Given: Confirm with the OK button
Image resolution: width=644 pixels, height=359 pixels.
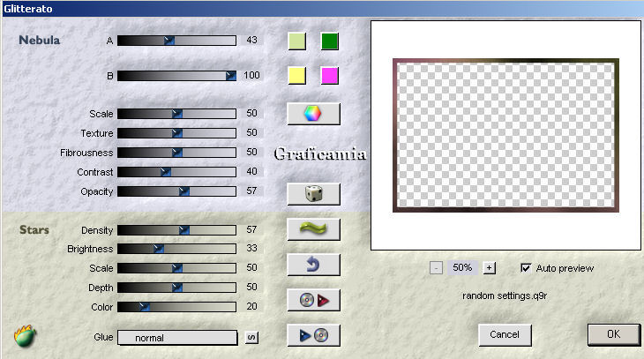Looking at the screenshot, I should pyautogui.click(x=614, y=334).
